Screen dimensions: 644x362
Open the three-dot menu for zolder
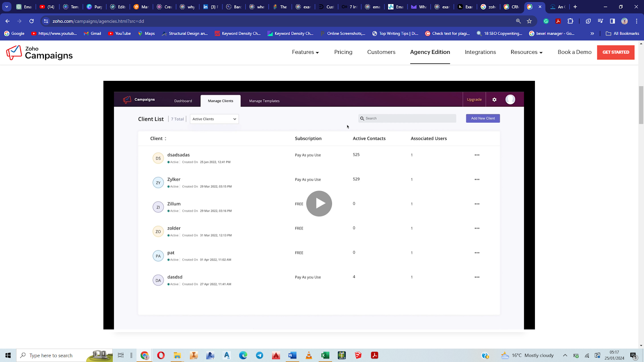click(477, 228)
